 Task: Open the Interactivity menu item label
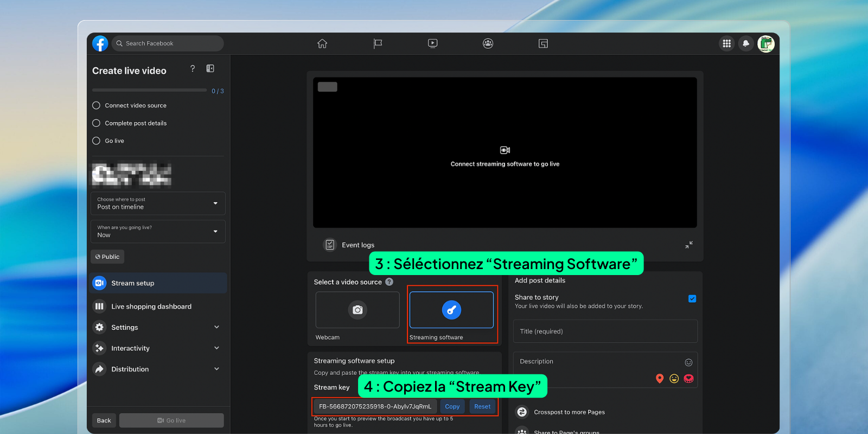tap(130, 348)
